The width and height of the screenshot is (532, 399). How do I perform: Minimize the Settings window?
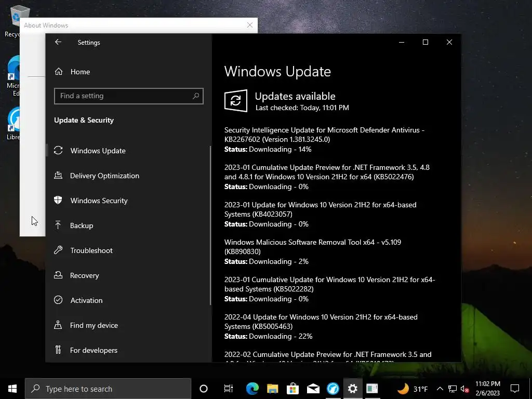(x=402, y=42)
